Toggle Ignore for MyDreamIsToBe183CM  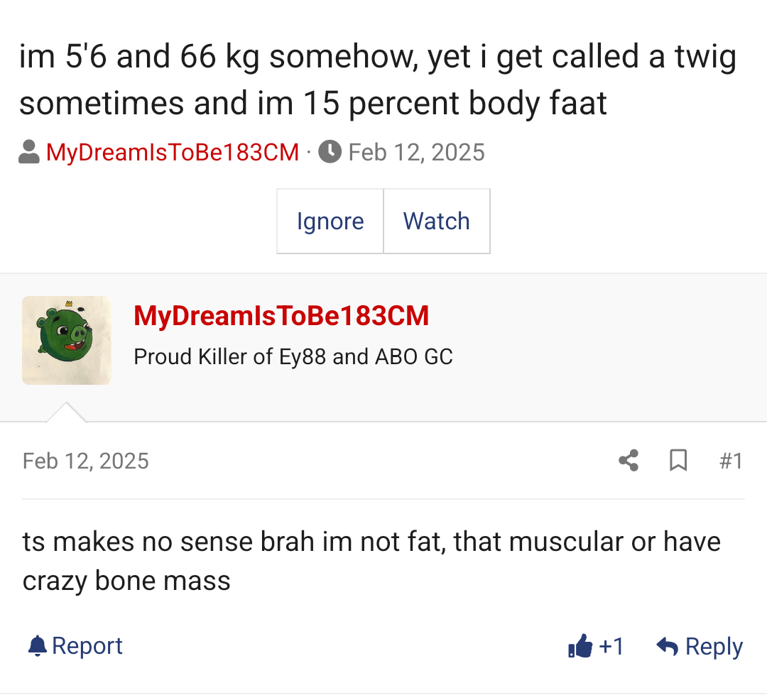(330, 221)
